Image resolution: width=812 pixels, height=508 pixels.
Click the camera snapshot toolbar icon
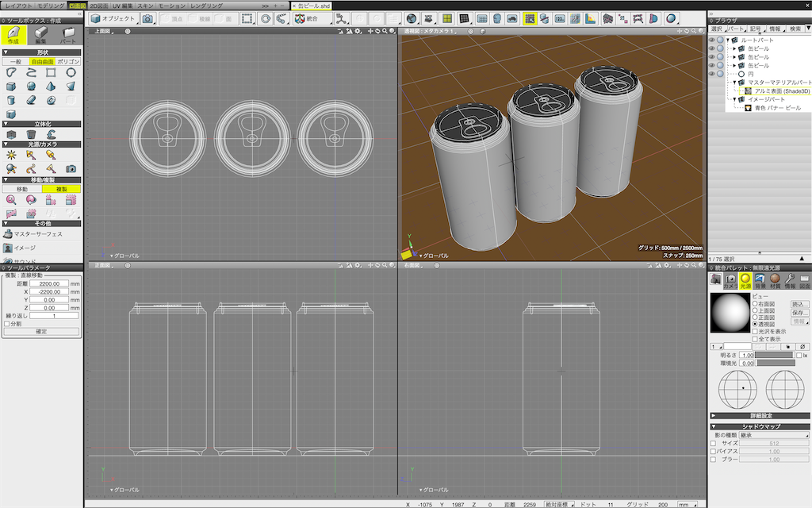(x=147, y=19)
